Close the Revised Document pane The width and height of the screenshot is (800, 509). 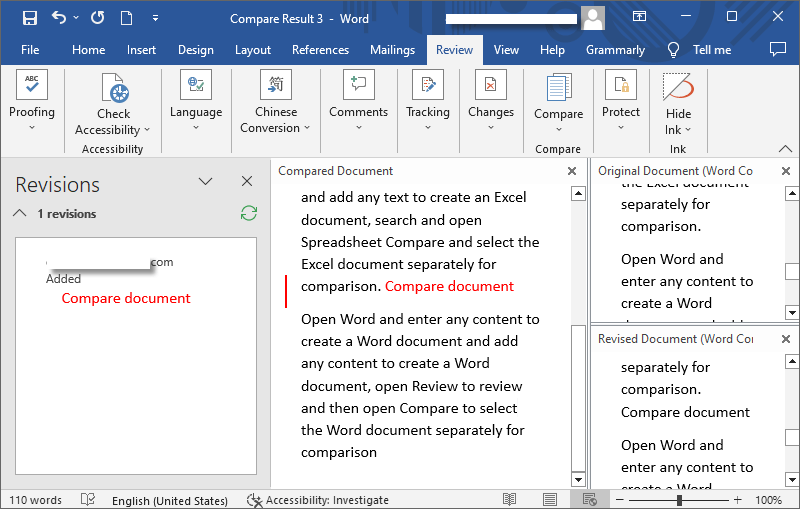pyautogui.click(x=786, y=339)
